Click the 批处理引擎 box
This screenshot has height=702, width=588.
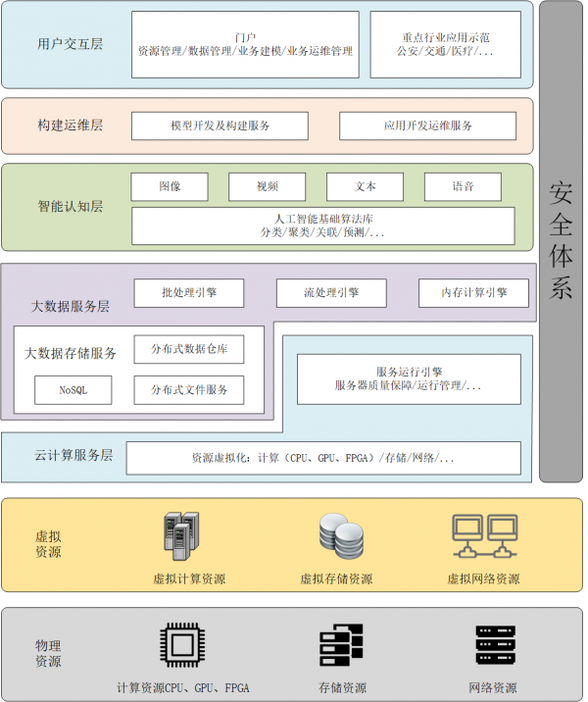(189, 292)
